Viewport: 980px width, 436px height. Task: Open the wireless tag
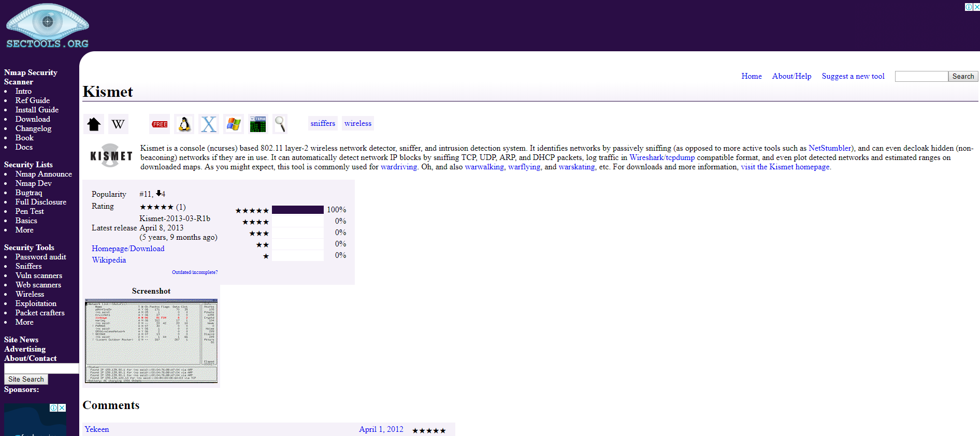(358, 123)
